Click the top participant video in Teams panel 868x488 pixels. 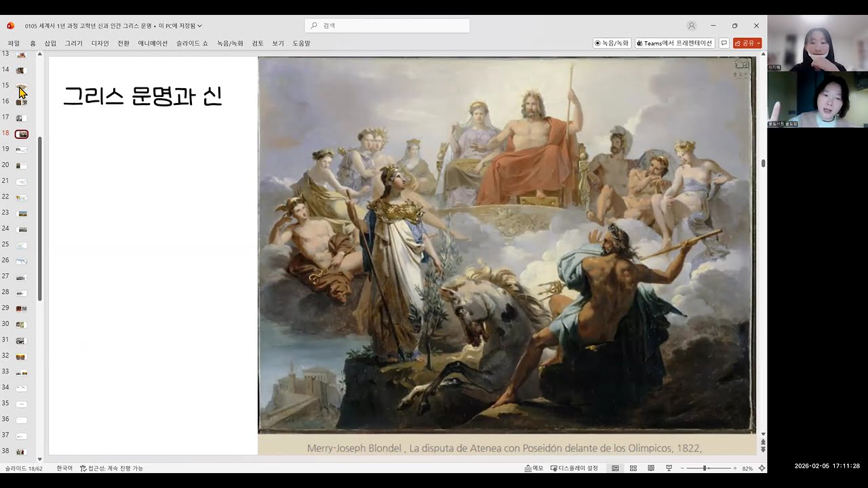817,43
